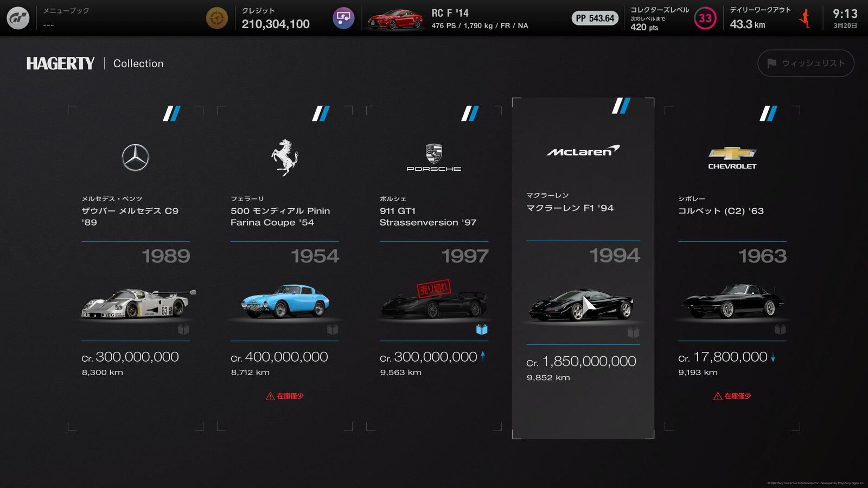Click the PP 543.64 rating pill
Screen dimensions: 868x488
pyautogui.click(x=595, y=18)
